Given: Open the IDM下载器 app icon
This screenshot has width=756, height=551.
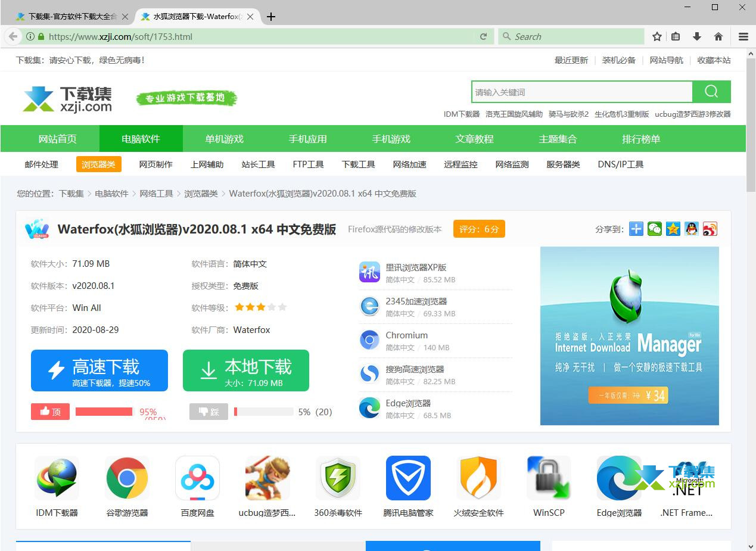Looking at the screenshot, I should 57,478.
